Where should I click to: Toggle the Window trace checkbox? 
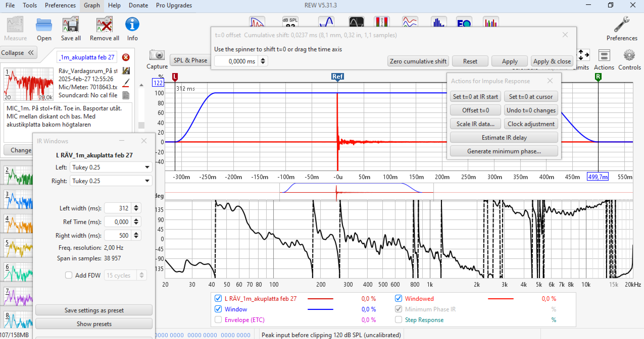point(218,309)
